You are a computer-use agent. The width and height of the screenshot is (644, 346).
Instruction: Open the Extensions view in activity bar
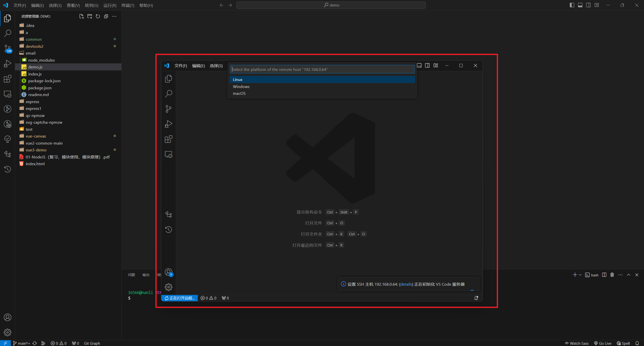coord(8,79)
